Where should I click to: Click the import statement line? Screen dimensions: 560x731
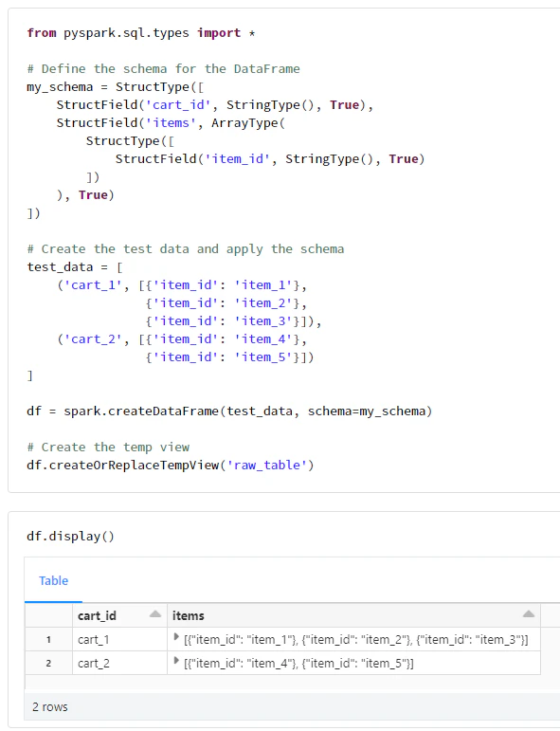140,33
